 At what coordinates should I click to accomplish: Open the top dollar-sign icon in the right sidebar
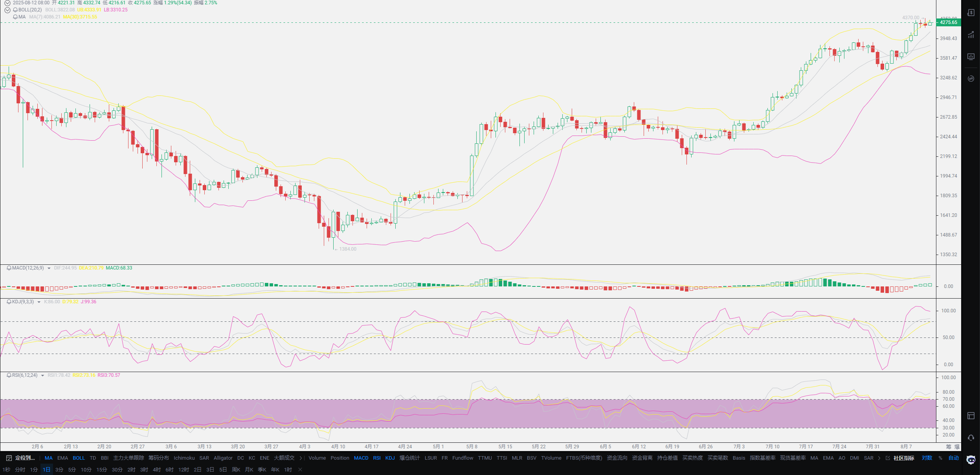tap(971, 13)
